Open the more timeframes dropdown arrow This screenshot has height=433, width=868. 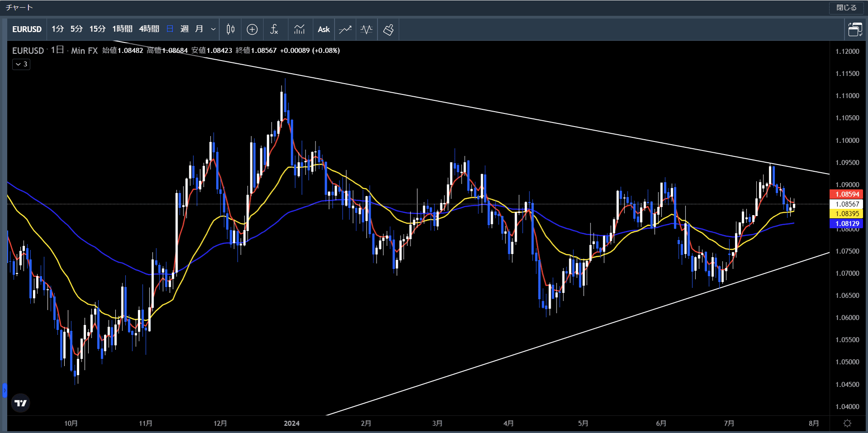213,29
